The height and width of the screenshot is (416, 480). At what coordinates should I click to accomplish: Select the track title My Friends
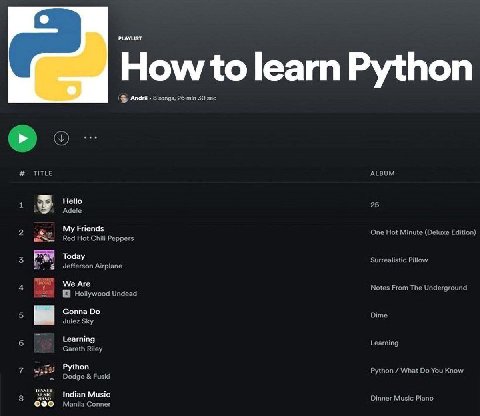[83, 229]
